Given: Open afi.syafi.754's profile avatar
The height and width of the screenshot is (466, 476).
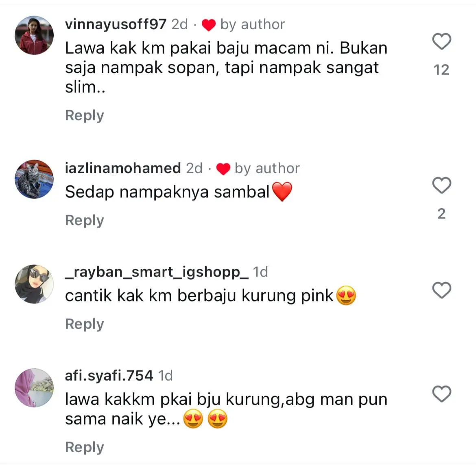Looking at the screenshot, I should pyautogui.click(x=34, y=388).
